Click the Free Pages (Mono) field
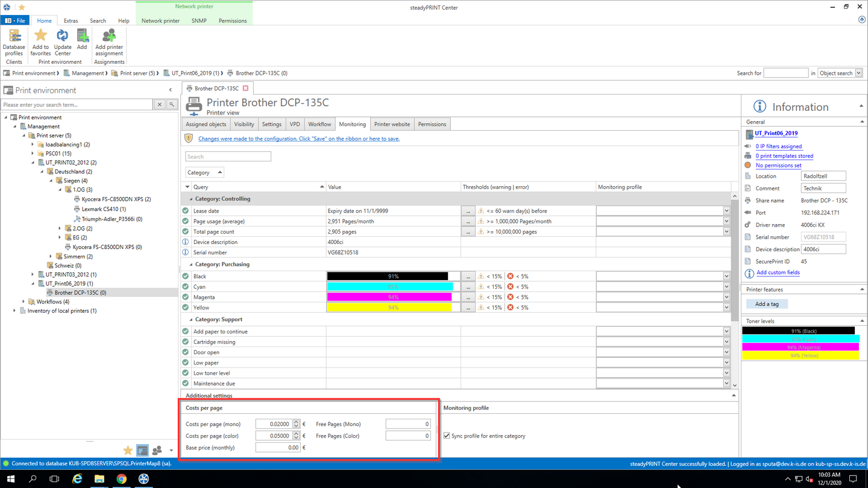 (408, 424)
